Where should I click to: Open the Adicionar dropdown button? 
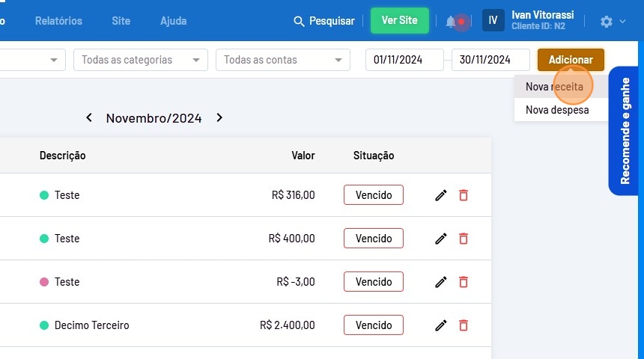click(x=571, y=60)
